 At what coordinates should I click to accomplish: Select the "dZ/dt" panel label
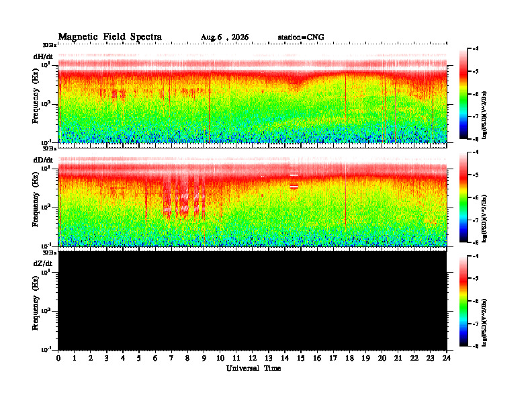click(43, 263)
